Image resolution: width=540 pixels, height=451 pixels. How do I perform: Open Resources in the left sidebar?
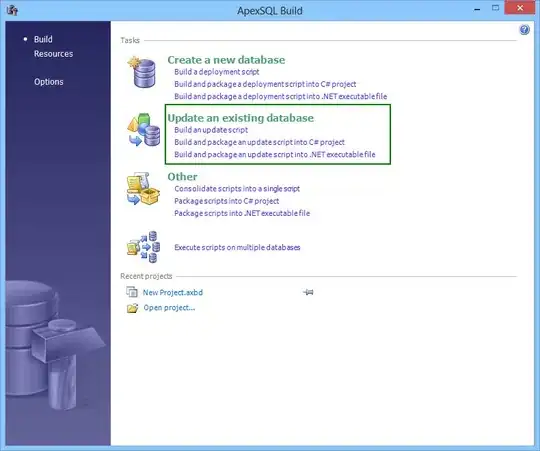coord(53,54)
